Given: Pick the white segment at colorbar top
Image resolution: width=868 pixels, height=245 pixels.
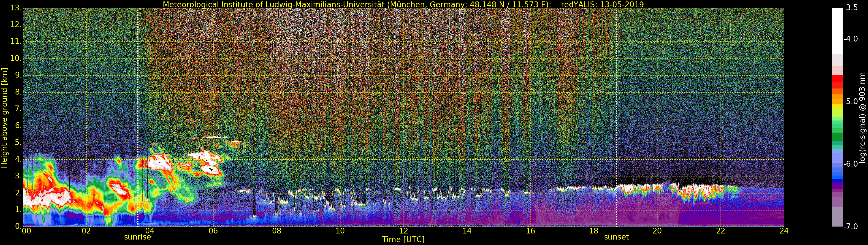Looking at the screenshot, I should tap(837, 31).
